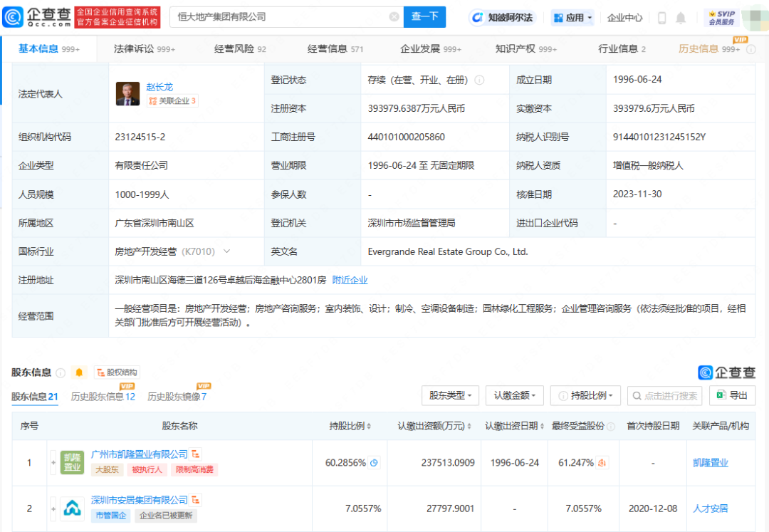Screen dimensions: 769x532
Task: Click 限制高消费 tag
Action: (x=194, y=469)
